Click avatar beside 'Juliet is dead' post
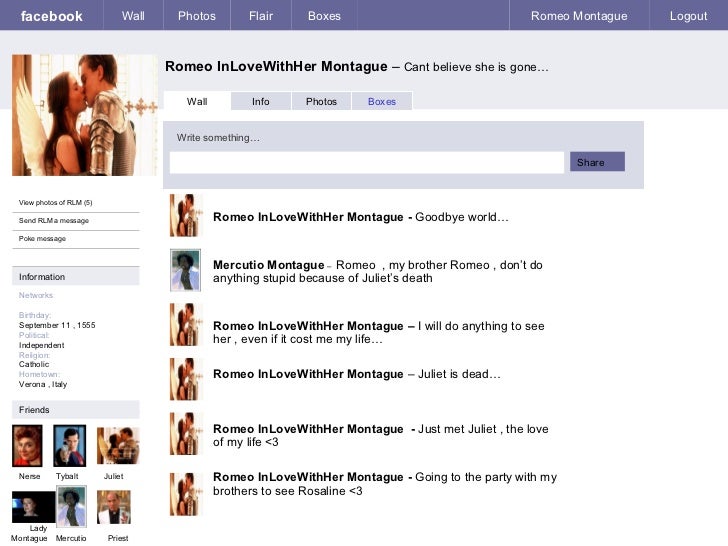Viewport: 728px width, 546px height. click(x=186, y=379)
